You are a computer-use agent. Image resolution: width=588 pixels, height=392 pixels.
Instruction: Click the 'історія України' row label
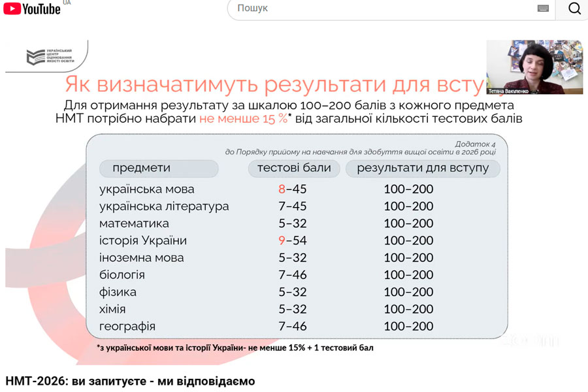pyautogui.click(x=143, y=240)
